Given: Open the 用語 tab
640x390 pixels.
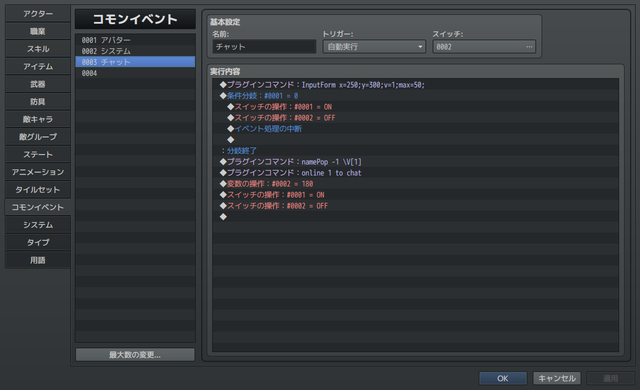Looking at the screenshot, I should click(x=38, y=260).
